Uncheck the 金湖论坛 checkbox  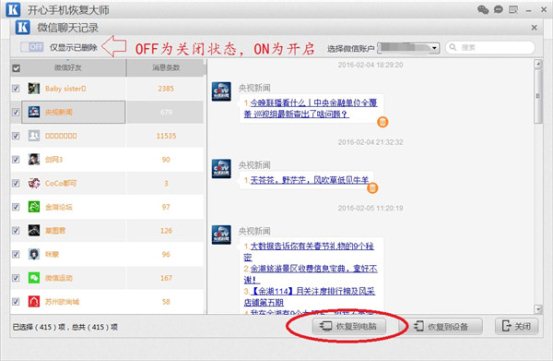[16, 207]
